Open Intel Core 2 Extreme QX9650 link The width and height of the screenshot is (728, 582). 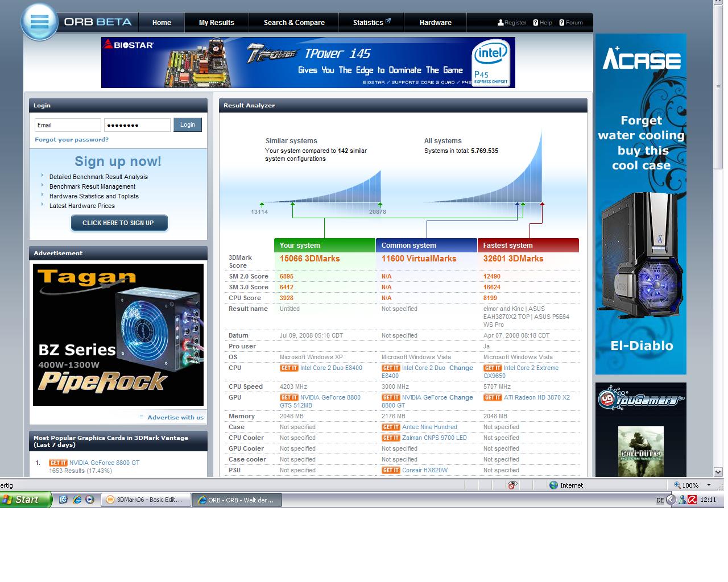pos(521,372)
